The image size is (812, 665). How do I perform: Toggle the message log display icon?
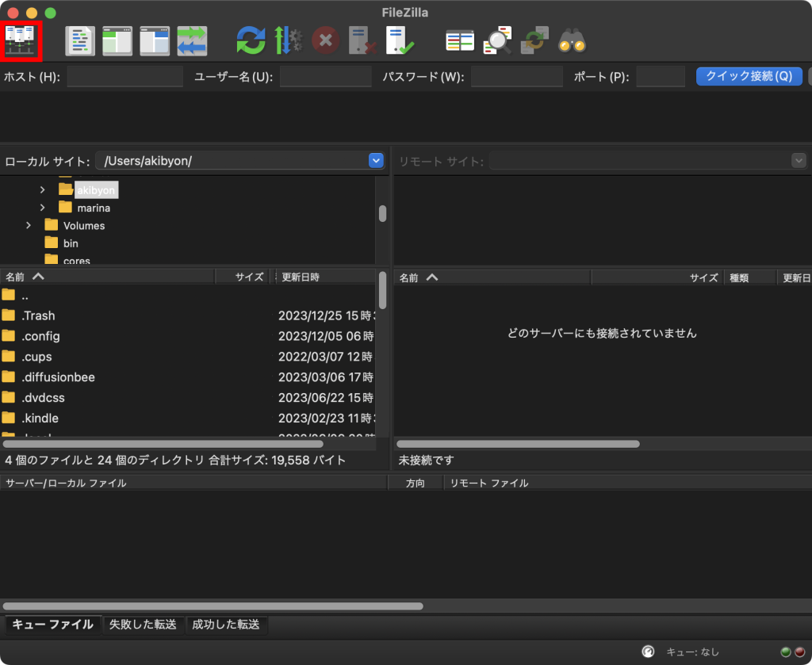pos(80,40)
